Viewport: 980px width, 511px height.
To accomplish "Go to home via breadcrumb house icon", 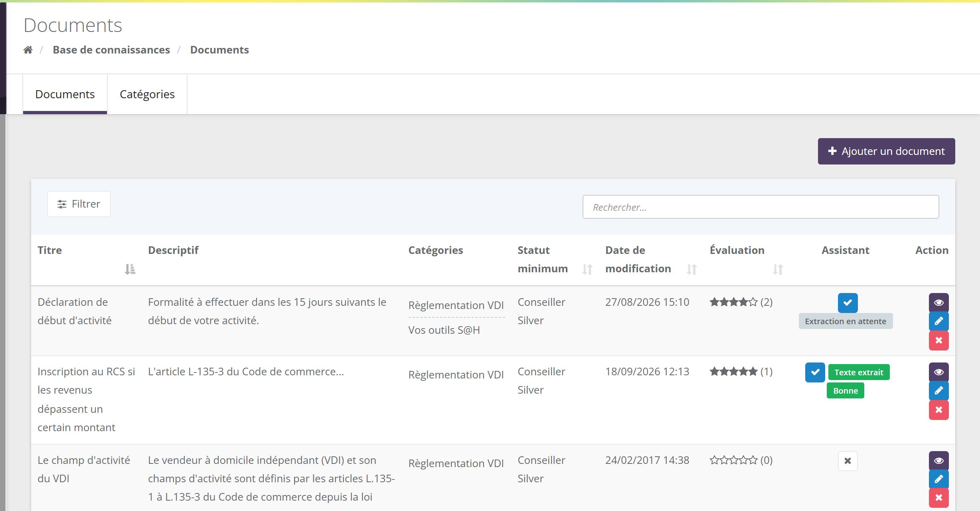I will tap(28, 50).
